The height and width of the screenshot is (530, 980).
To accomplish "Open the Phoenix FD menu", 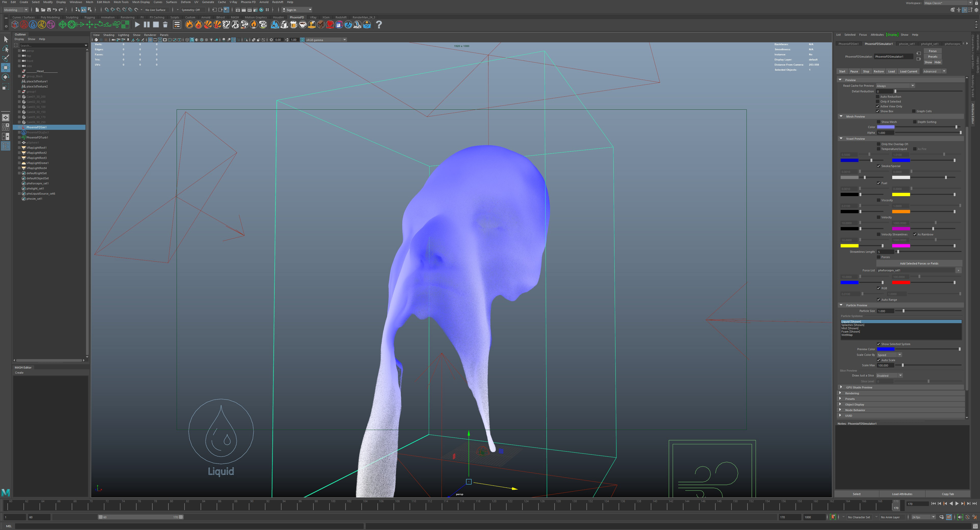I will [248, 2].
